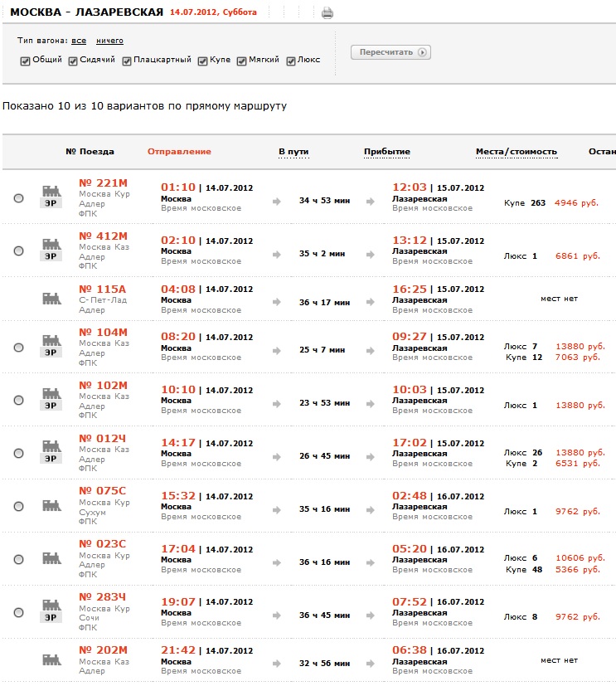This screenshot has height=686, width=616.
Task: Click the train icon for train 023С
Action: [51, 554]
